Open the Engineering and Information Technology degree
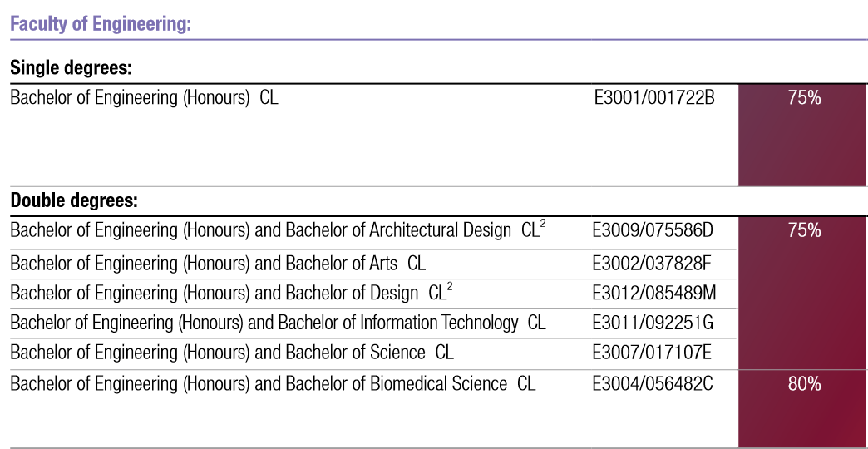Viewport: 868px width, 449px height. (x=277, y=323)
